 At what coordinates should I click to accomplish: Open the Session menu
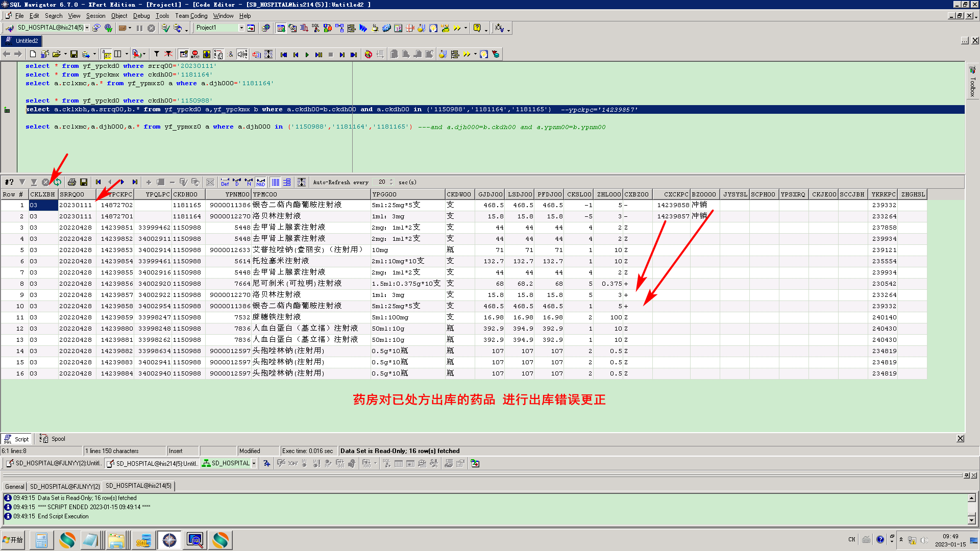pyautogui.click(x=95, y=16)
